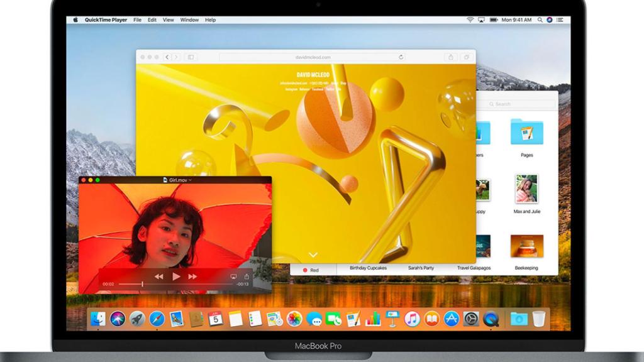The image size is (644, 362).
Task: Click the Spotlight search icon in menu bar
Action: pyautogui.click(x=540, y=19)
